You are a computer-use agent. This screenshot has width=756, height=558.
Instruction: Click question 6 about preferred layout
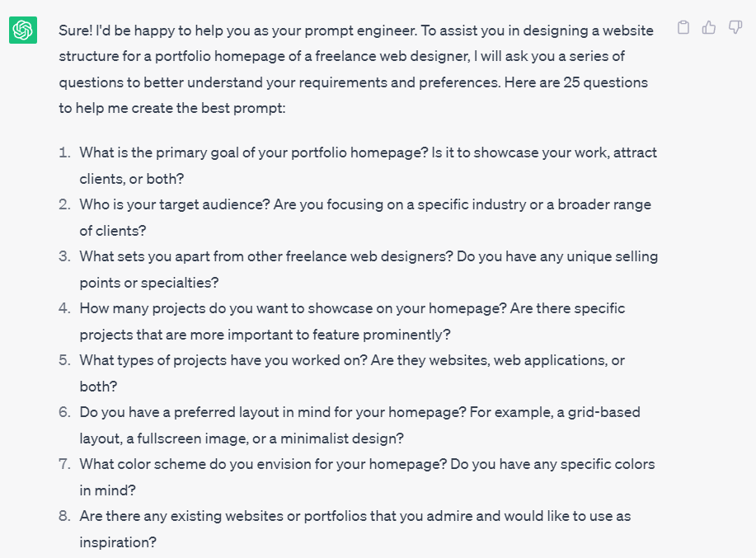click(359, 412)
